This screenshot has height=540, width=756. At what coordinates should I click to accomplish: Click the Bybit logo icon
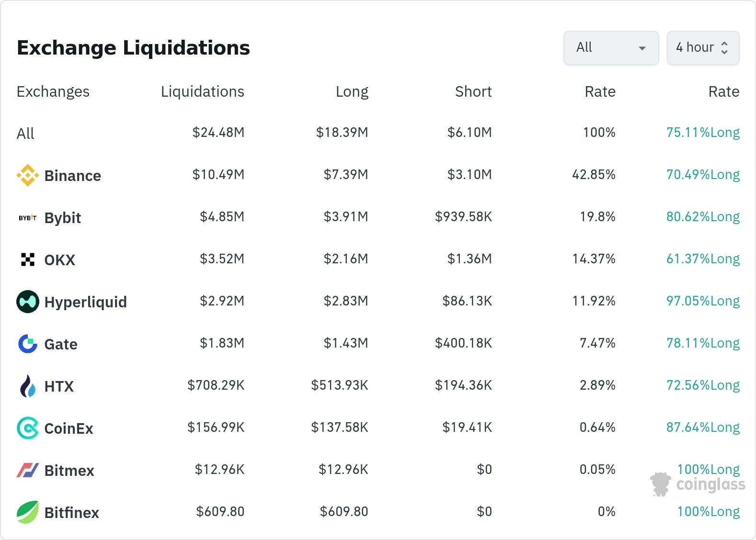(28, 218)
